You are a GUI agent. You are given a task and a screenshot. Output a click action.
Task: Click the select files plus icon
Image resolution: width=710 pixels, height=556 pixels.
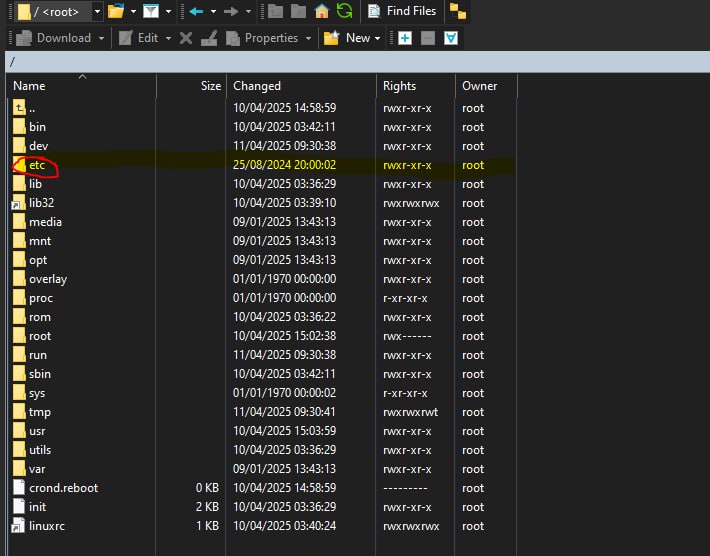[x=404, y=38]
